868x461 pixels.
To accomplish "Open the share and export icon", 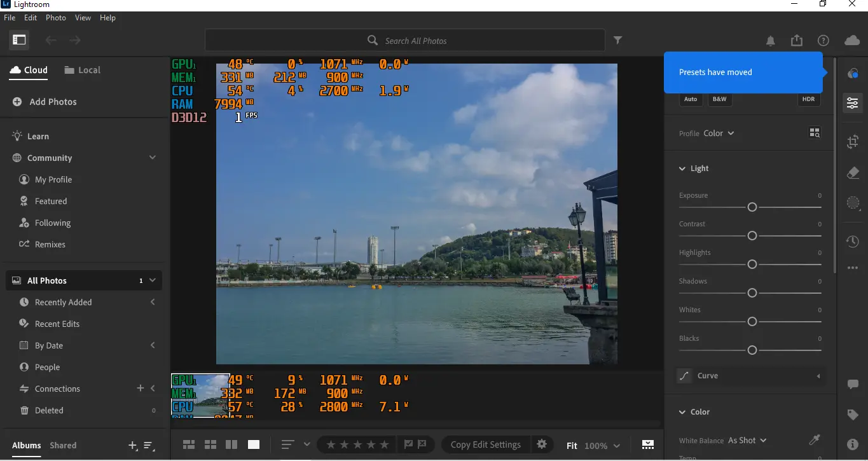I will point(797,40).
